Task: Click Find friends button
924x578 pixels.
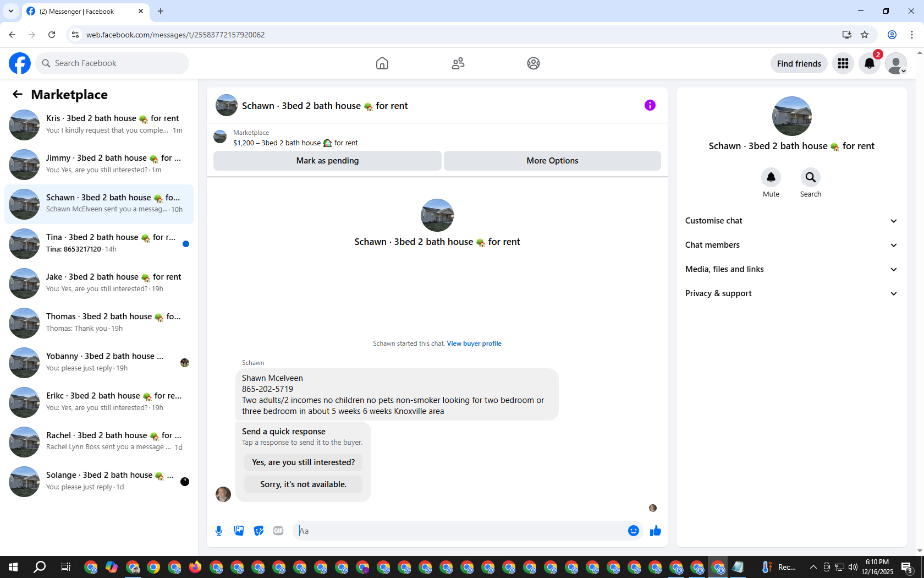Action: pyautogui.click(x=799, y=63)
